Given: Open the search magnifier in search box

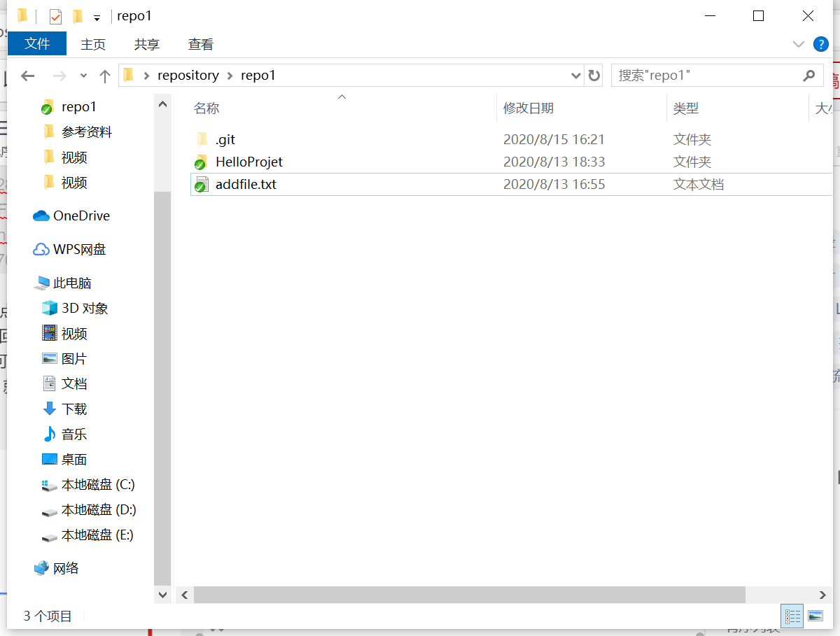Looking at the screenshot, I should [x=809, y=75].
